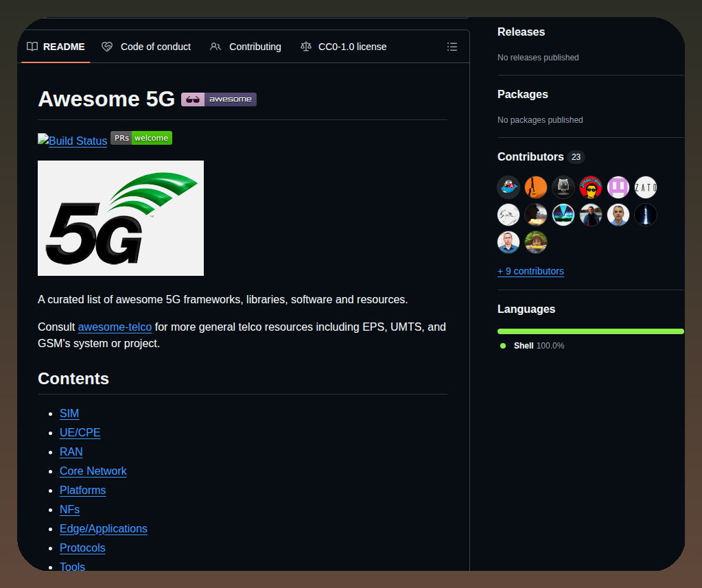Click the Code of conduct heart icon
702x588 pixels.
coord(107,47)
